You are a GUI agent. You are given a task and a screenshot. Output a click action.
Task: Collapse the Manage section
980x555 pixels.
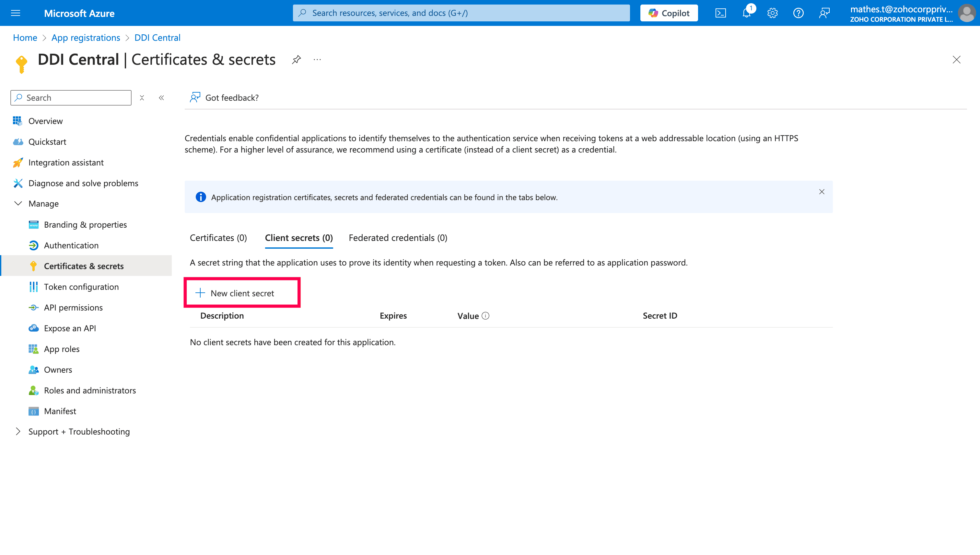pyautogui.click(x=18, y=204)
